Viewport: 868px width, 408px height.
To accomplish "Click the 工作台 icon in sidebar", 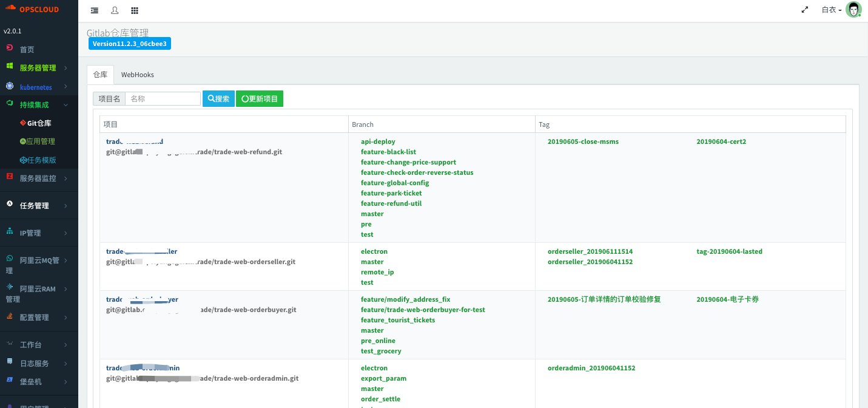I will click(10, 343).
